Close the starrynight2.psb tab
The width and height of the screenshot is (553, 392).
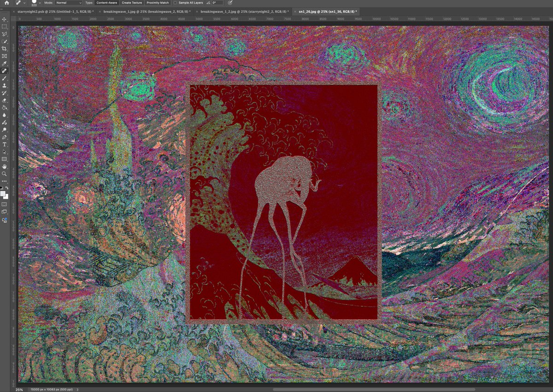(14, 11)
